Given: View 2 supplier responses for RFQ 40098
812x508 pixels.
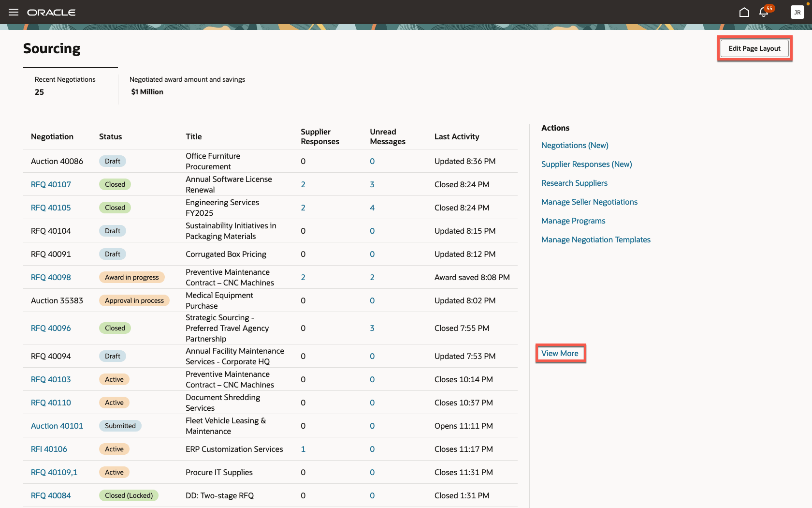Looking at the screenshot, I should coord(303,277).
